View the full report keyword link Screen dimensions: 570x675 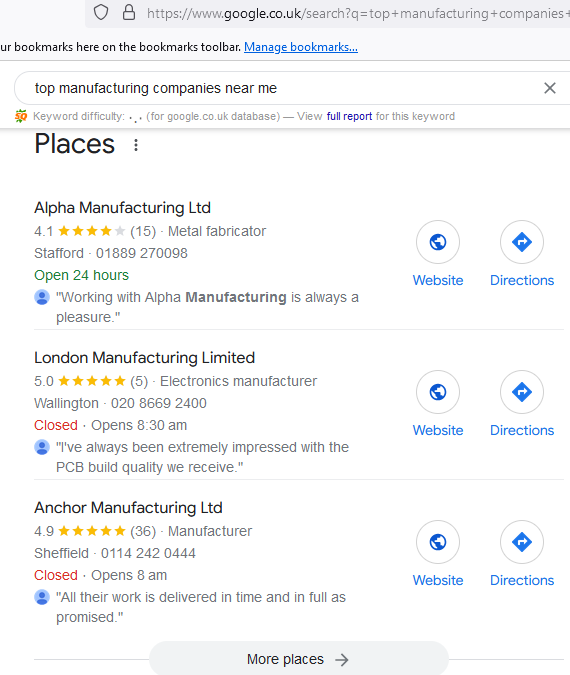click(x=349, y=116)
